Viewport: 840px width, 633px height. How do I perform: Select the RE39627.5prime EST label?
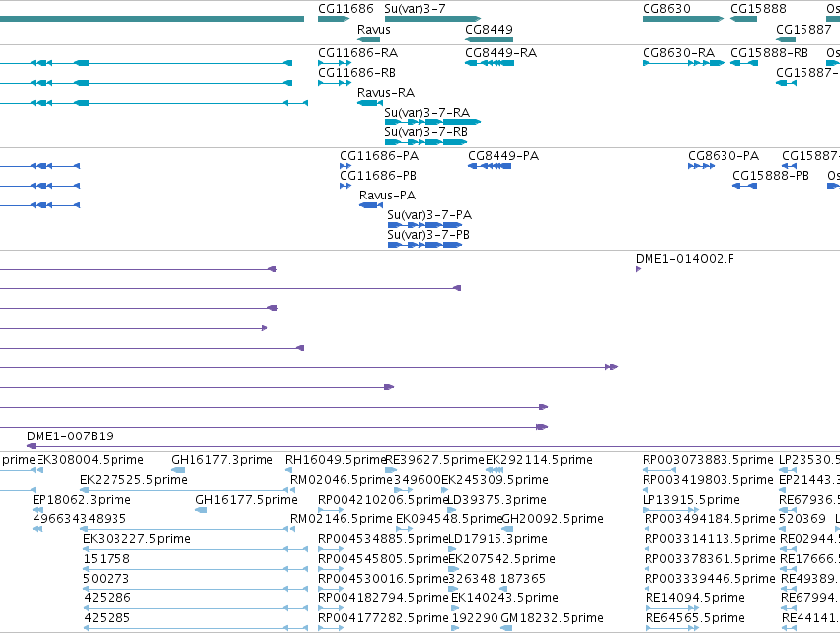click(x=434, y=460)
